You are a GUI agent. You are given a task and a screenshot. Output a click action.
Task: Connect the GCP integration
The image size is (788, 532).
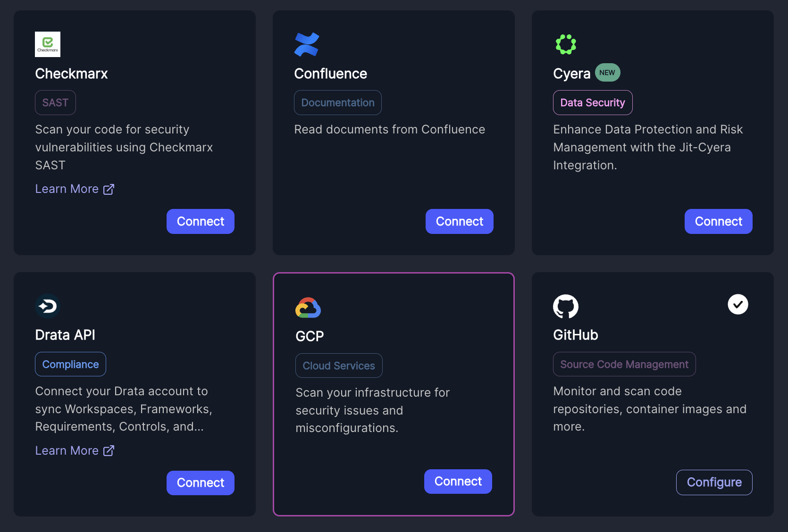tap(458, 482)
